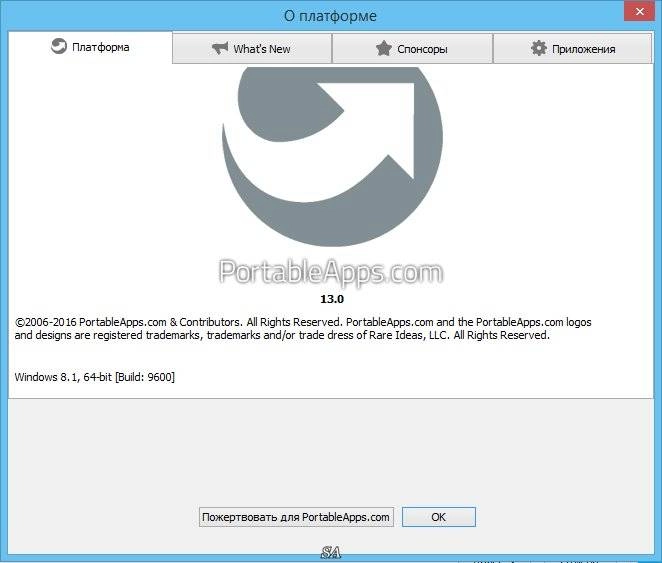Screen dimensions: 662x563
Task: Click the Windows 8.1, 64-bit build text
Action: click(x=95, y=377)
